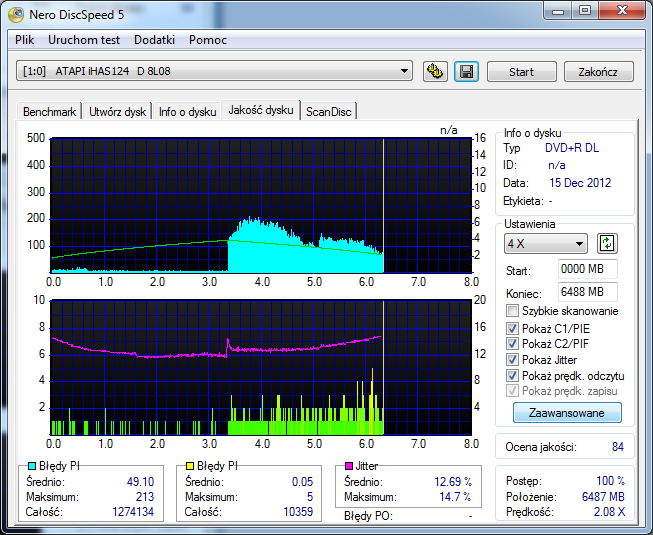653x535 pixels.
Task: Click the cyan Błędy PI color swatch
Action: click(x=32, y=465)
